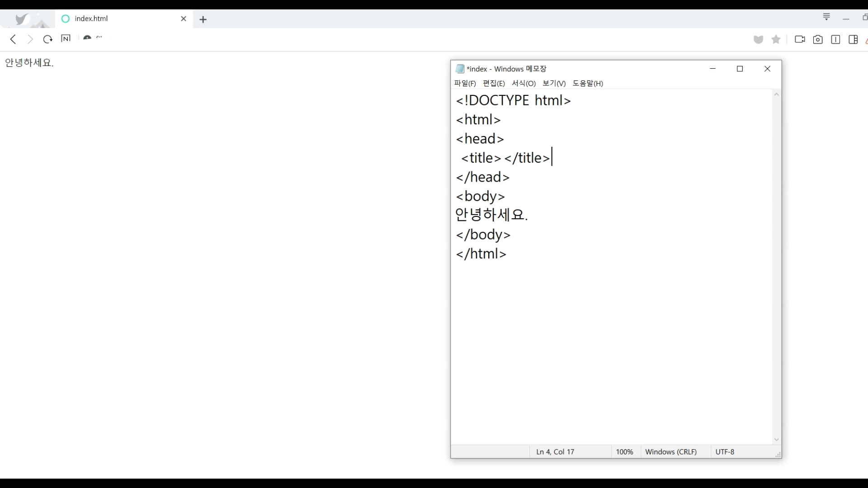Click the Whale browser logo
This screenshot has height=488, width=868.
[x=22, y=19]
